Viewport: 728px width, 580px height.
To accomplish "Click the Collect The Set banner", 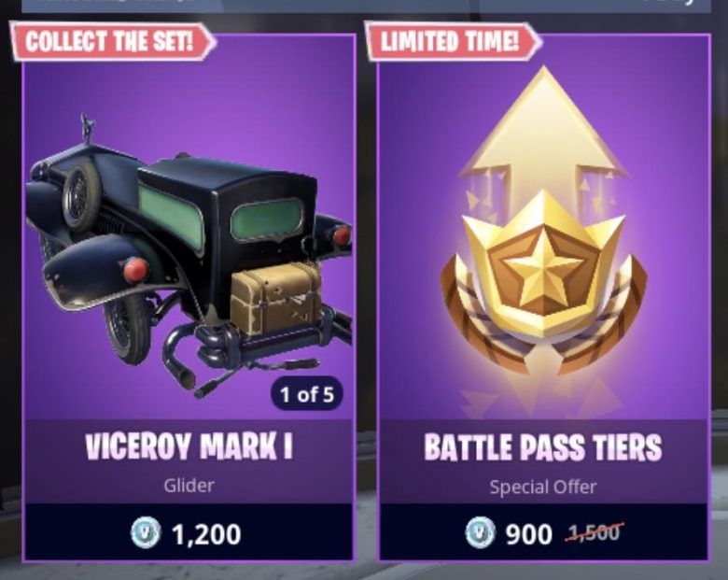I will (x=112, y=41).
